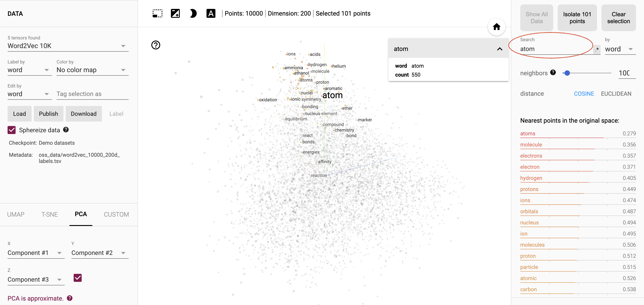Select EUCLIDEAN distance metric

point(616,93)
